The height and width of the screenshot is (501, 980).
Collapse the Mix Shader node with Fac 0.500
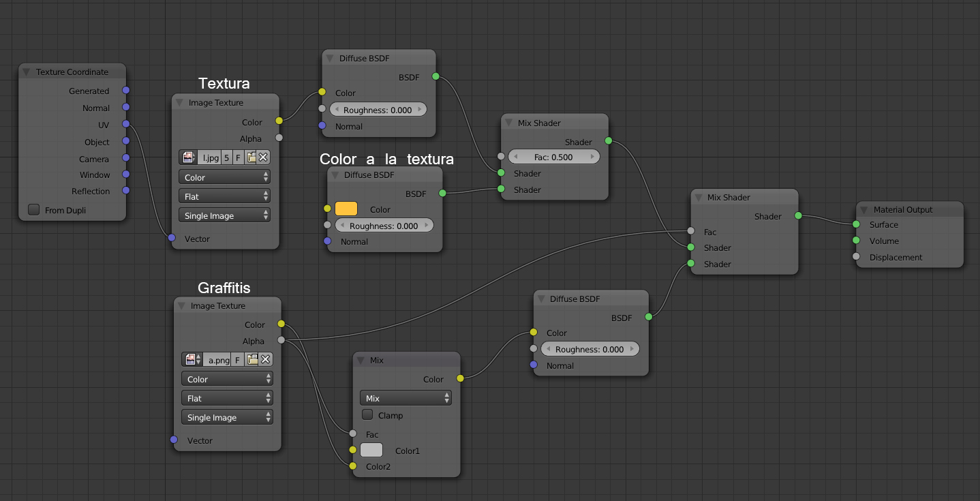click(x=509, y=123)
